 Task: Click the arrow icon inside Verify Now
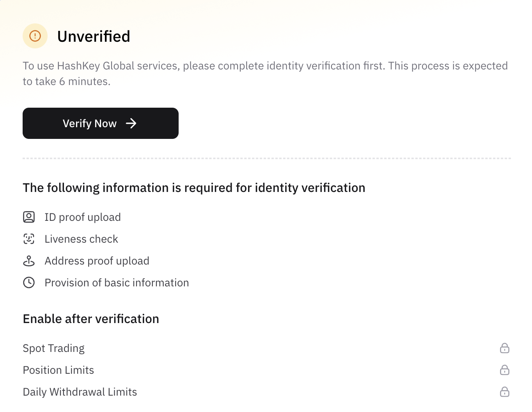(x=131, y=123)
